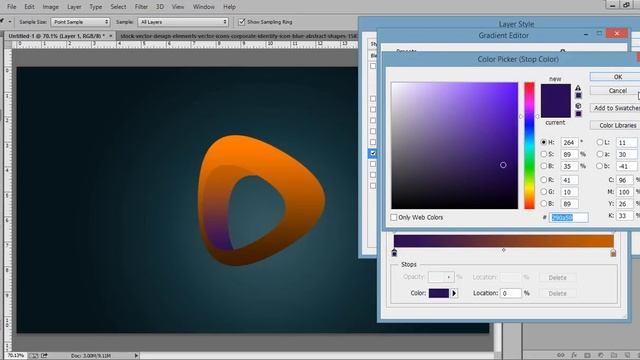Enable the Only Web Colors checkbox
The height and width of the screenshot is (360, 640).
click(x=394, y=218)
